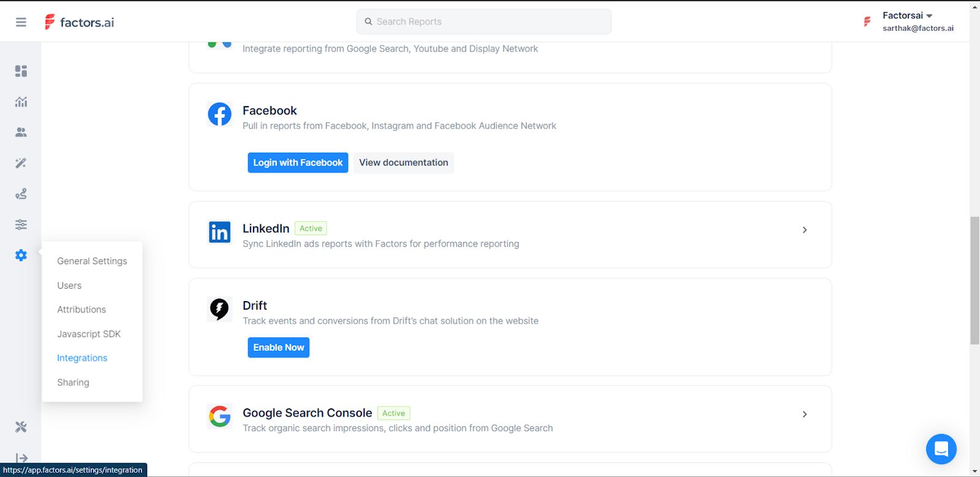The width and height of the screenshot is (980, 477).
Task: Open the chat support bubble
Action: point(941,449)
